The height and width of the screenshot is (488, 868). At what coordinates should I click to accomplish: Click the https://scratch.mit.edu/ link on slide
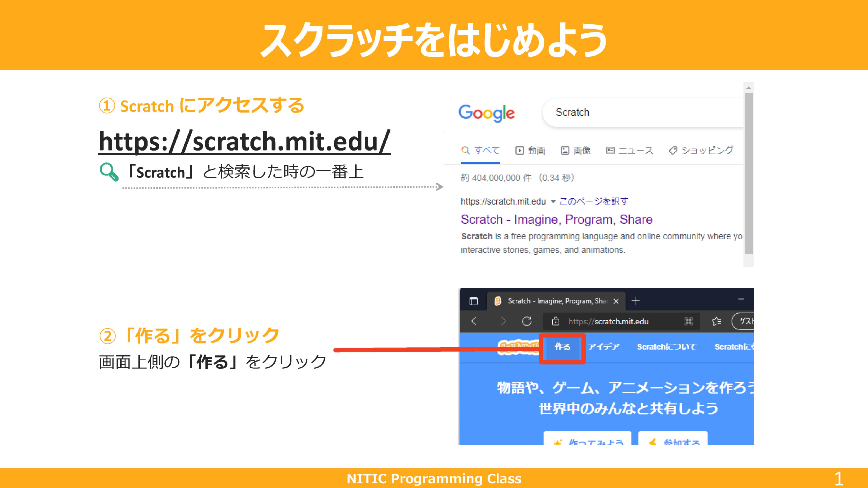[244, 142]
